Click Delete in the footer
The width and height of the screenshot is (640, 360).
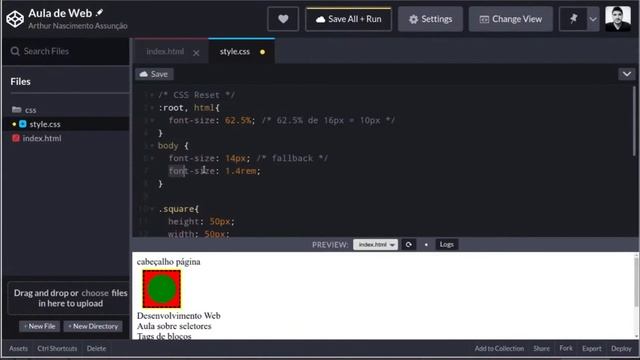(96, 348)
